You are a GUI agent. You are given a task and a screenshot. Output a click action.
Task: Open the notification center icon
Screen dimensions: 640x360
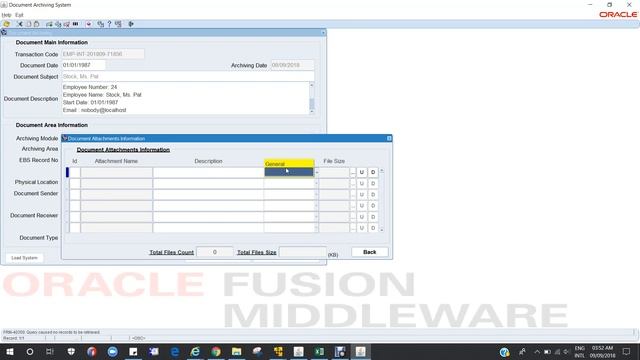[x=627, y=351]
